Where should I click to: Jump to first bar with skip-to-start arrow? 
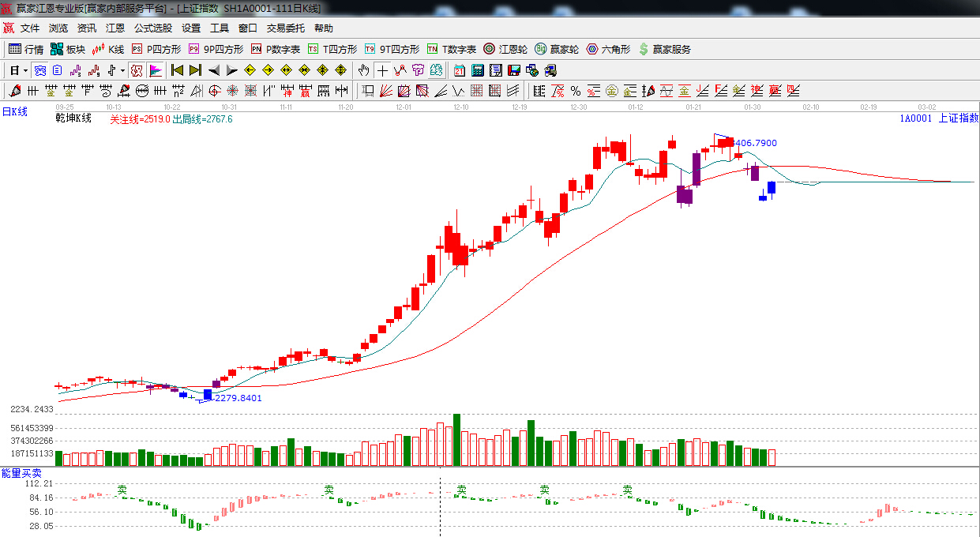click(177, 70)
